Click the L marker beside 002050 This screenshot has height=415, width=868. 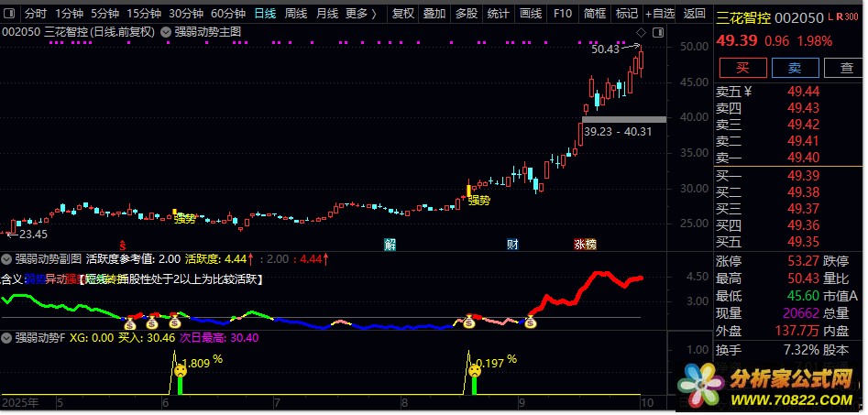830,17
